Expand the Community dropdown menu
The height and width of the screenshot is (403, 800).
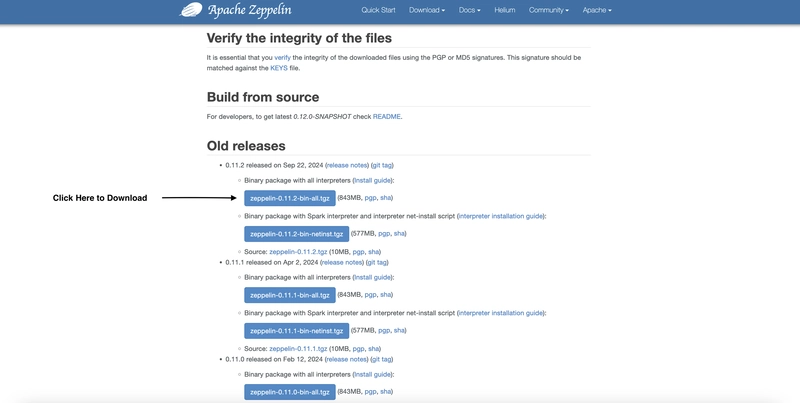(548, 10)
